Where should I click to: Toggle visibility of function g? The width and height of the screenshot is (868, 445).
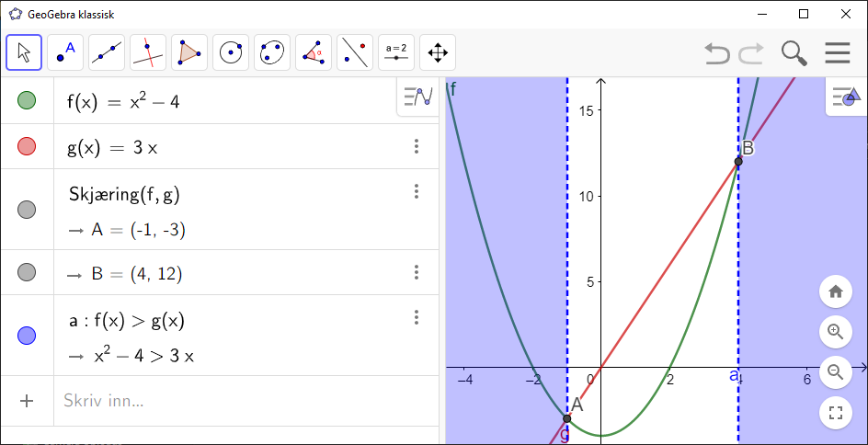click(x=27, y=147)
